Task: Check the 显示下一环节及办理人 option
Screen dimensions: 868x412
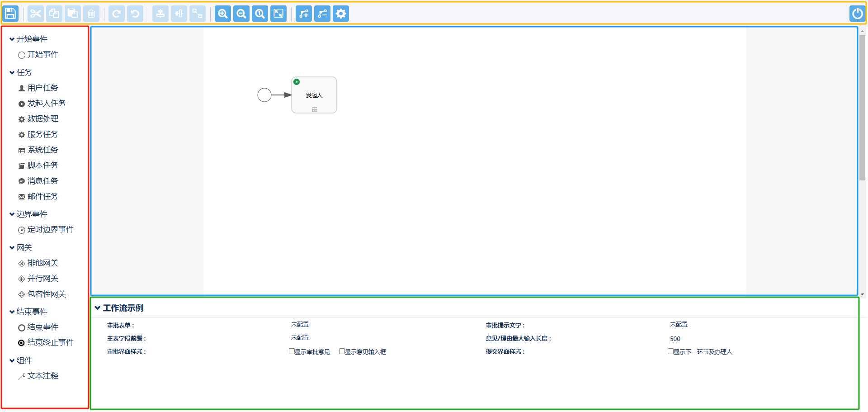Action: [671, 351]
